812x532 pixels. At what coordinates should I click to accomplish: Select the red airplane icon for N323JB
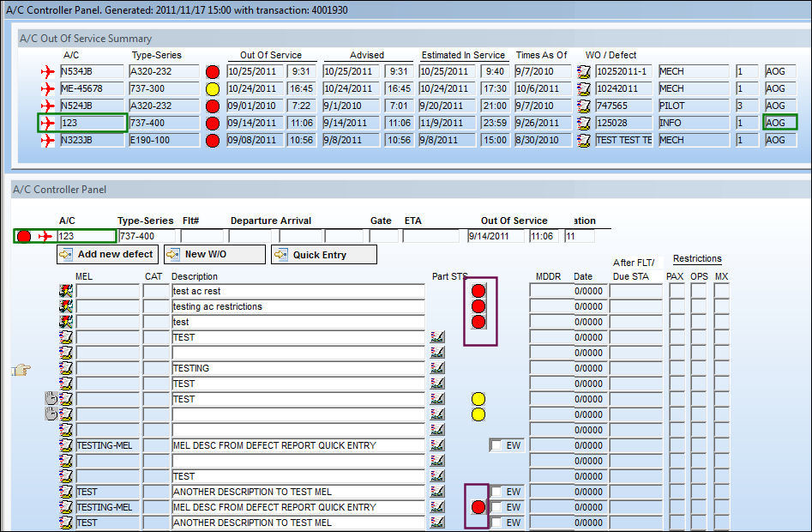click(48, 140)
